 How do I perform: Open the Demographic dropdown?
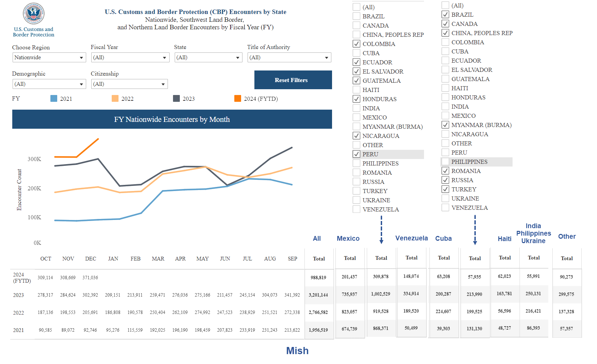pos(49,84)
